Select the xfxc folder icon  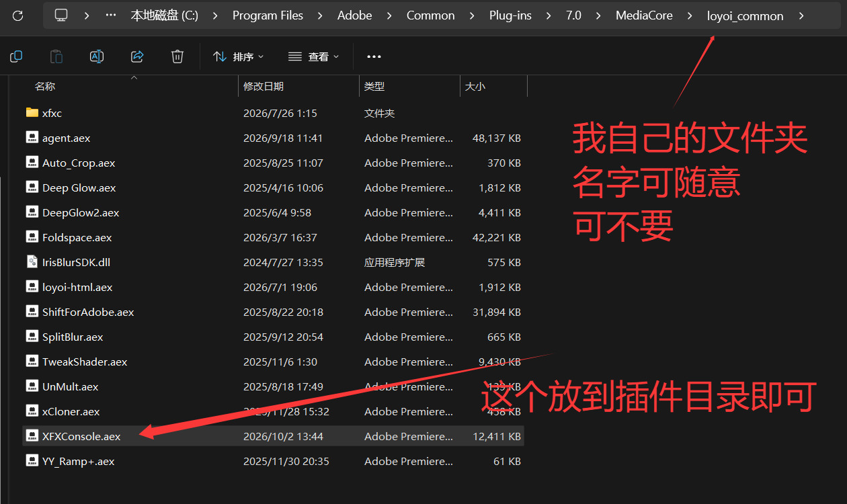coord(32,112)
